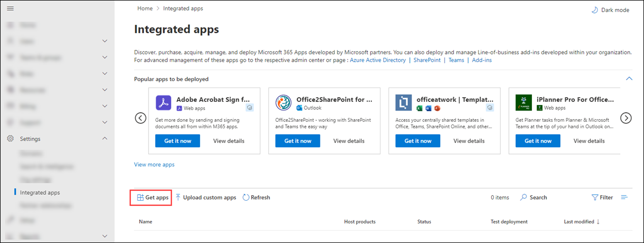The height and width of the screenshot is (243, 644).
Task: Open the list view options icon
Action: pos(624,197)
